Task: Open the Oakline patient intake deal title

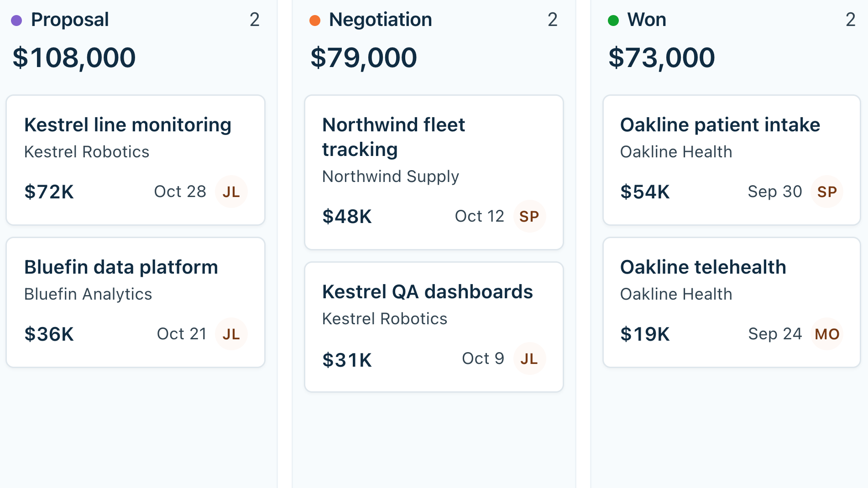Action: click(x=720, y=125)
